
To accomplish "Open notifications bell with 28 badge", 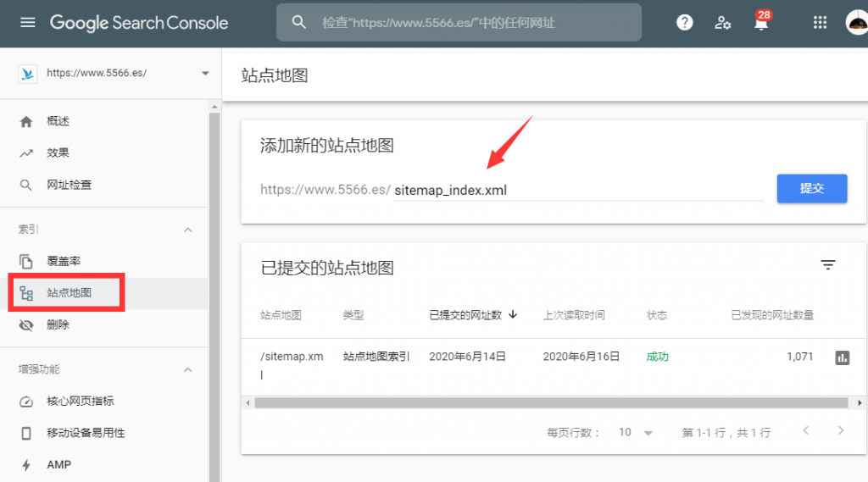I will (x=762, y=21).
